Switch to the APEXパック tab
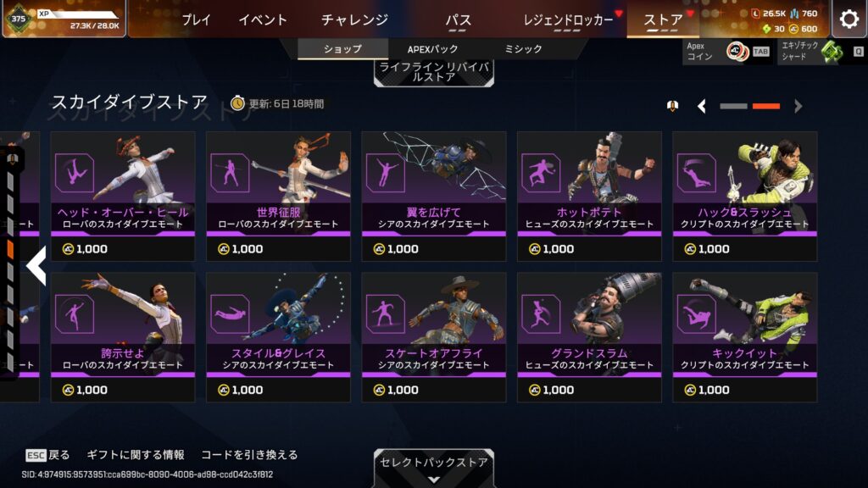The image size is (868, 488). [433, 49]
